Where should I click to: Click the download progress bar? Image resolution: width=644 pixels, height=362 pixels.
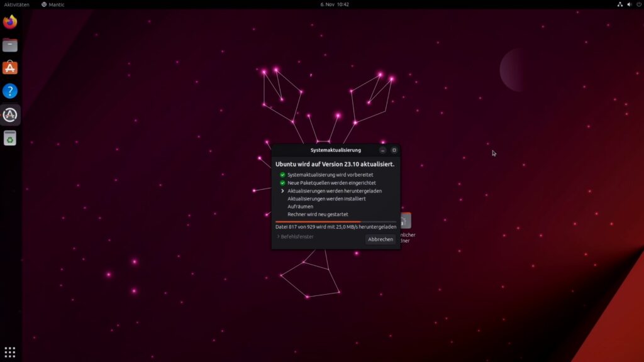(x=336, y=222)
